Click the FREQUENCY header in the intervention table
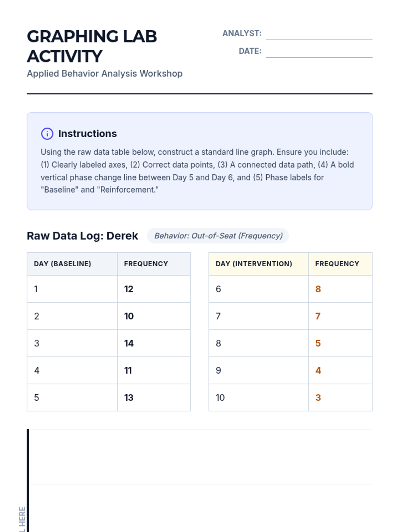 click(x=337, y=264)
